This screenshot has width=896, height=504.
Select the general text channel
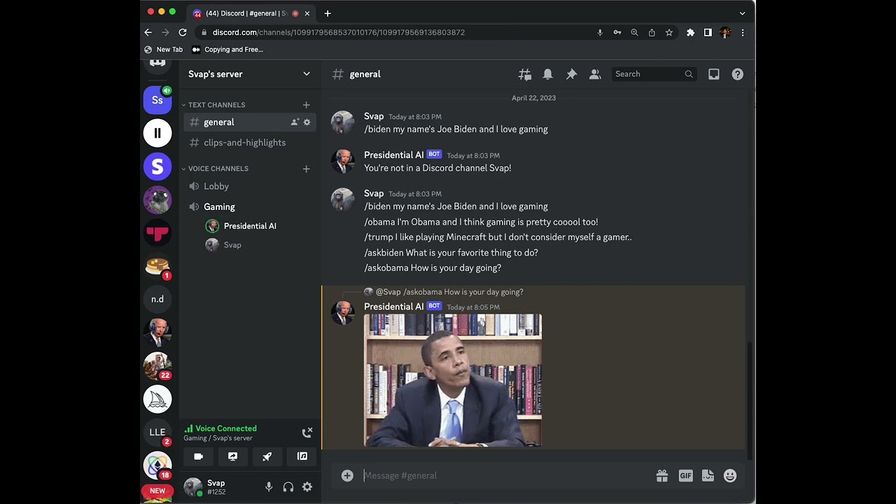coord(250,122)
